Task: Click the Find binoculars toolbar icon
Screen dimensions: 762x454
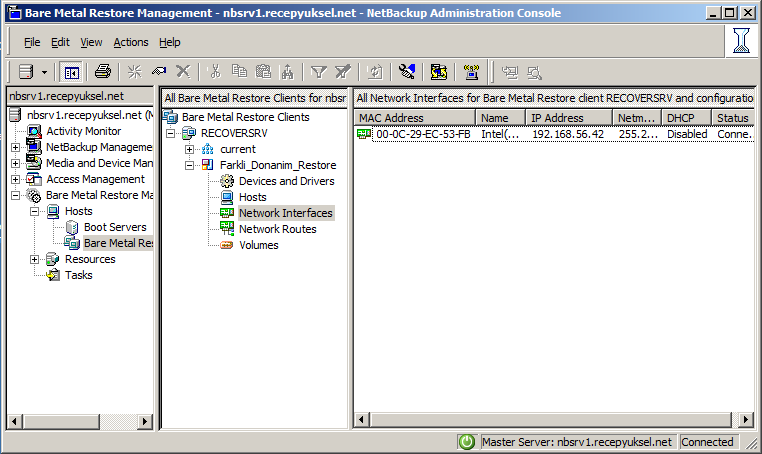Action: coord(287,72)
